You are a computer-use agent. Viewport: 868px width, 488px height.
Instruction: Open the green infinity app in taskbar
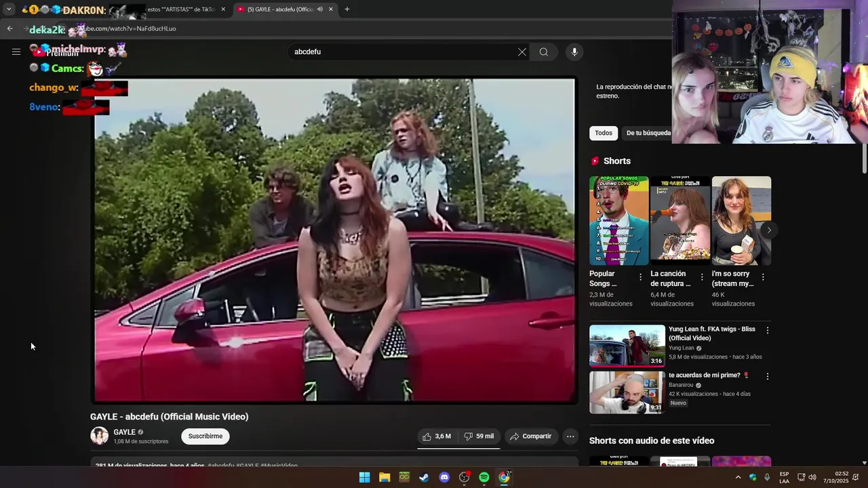click(x=404, y=477)
